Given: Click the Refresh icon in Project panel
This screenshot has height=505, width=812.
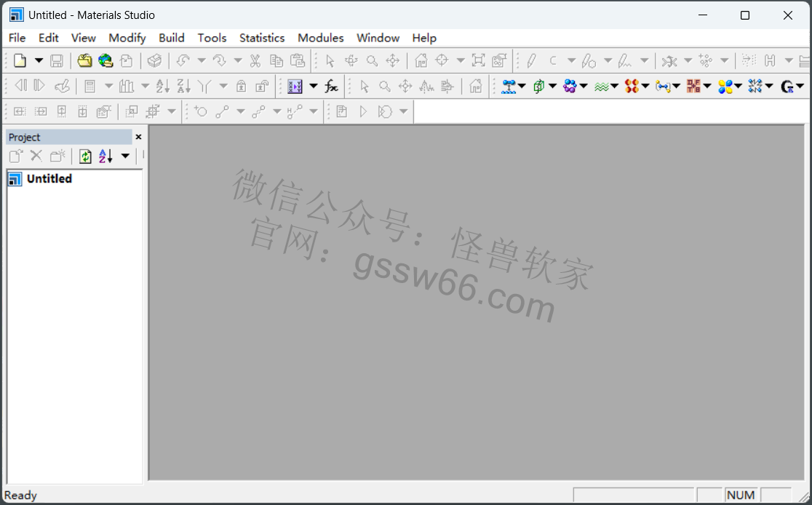Looking at the screenshot, I should (85, 156).
